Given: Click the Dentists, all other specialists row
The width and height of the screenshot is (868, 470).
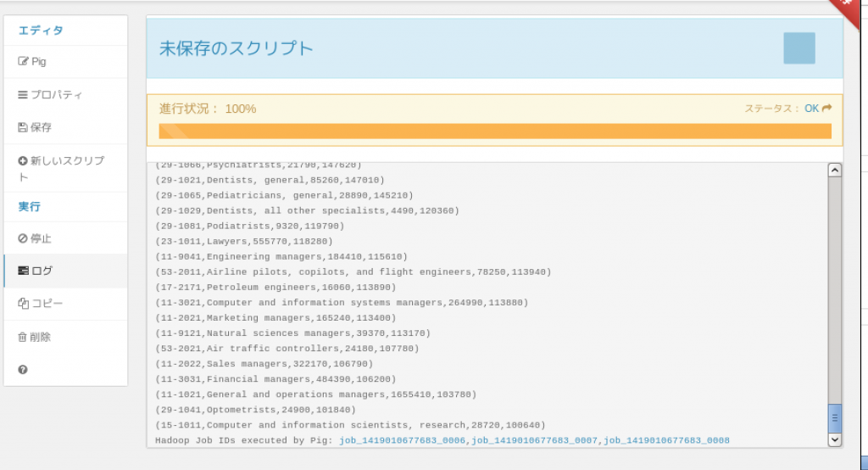Looking at the screenshot, I should coord(307,211).
